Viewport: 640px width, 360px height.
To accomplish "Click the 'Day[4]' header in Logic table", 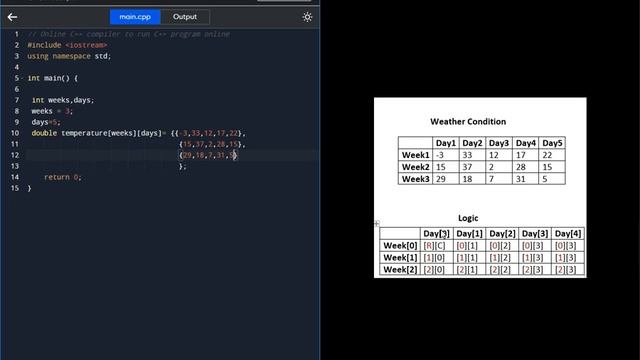I will point(568,234).
